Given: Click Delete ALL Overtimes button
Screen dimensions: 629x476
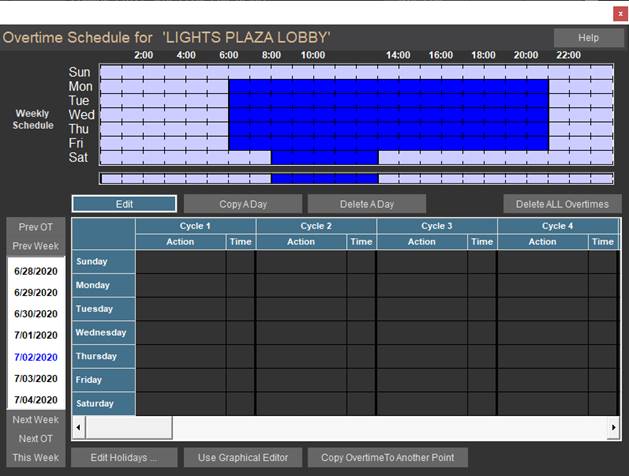Looking at the screenshot, I should point(561,204).
